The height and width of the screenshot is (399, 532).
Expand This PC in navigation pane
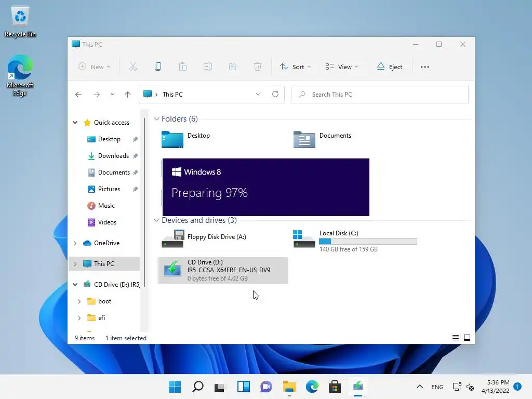75,264
